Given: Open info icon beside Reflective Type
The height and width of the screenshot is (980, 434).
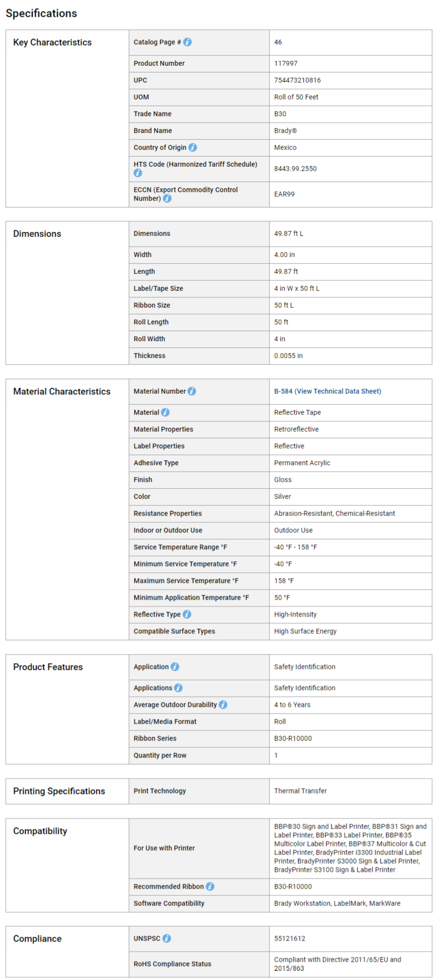Looking at the screenshot, I should [x=187, y=614].
